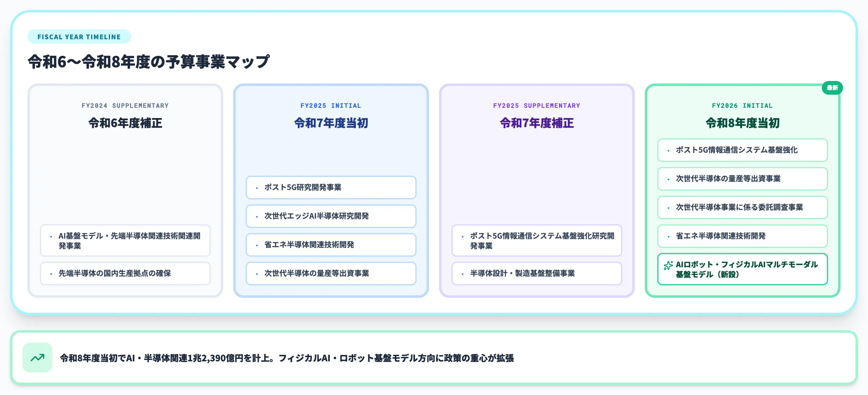Click the 最新 badge on FY2026 card
Image resolution: width=868 pixels, height=395 pixels.
(832, 88)
